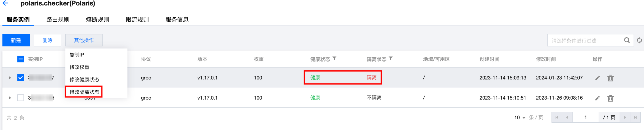Check the second instance row checkbox

pos(20,97)
